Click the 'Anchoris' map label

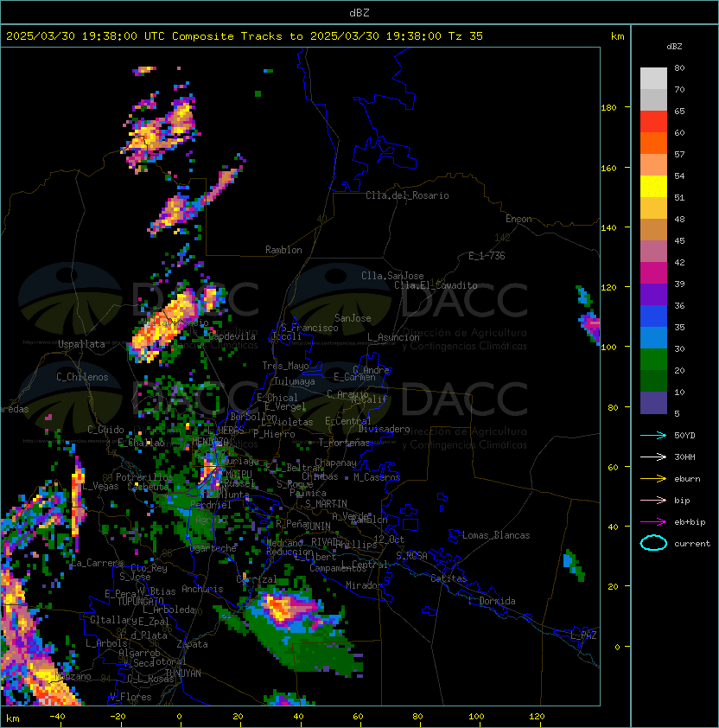coord(202,589)
